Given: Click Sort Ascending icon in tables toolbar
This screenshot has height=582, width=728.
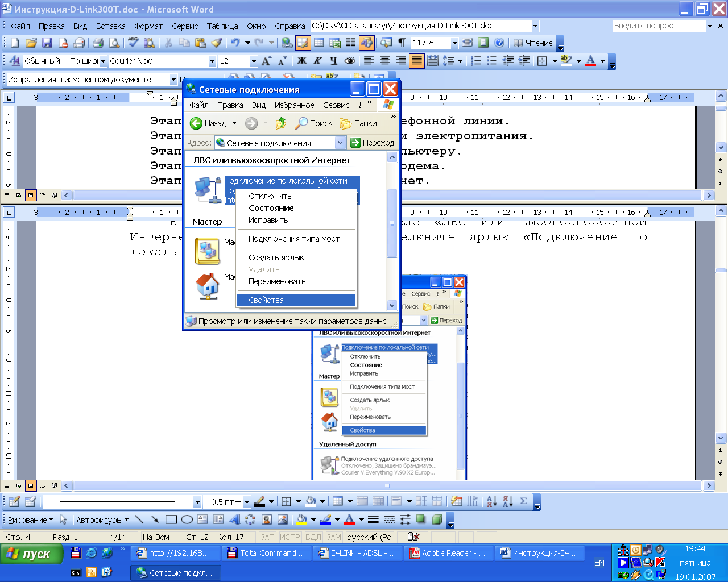Looking at the screenshot, I should coord(492,501).
